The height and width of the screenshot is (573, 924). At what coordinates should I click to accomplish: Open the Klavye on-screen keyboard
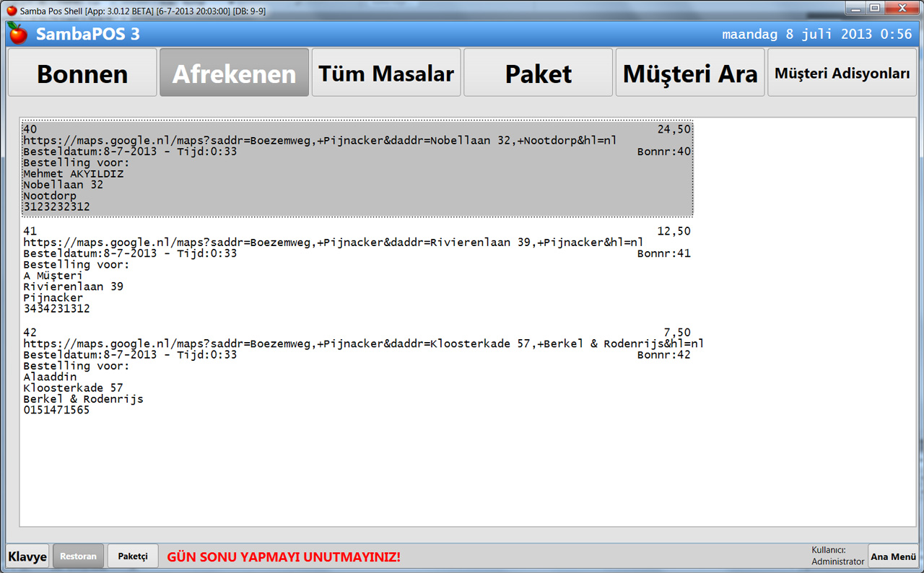pos(27,556)
